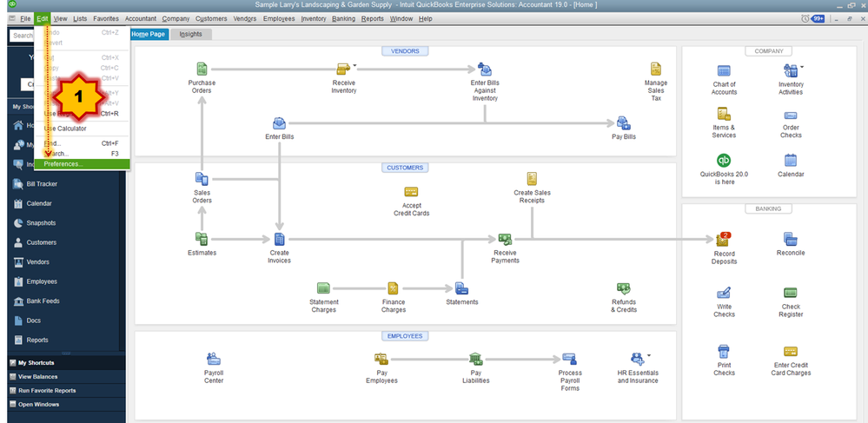The width and height of the screenshot is (868, 423).
Task: Expand the HR Essentials dropdown arrow
Action: 649,355
